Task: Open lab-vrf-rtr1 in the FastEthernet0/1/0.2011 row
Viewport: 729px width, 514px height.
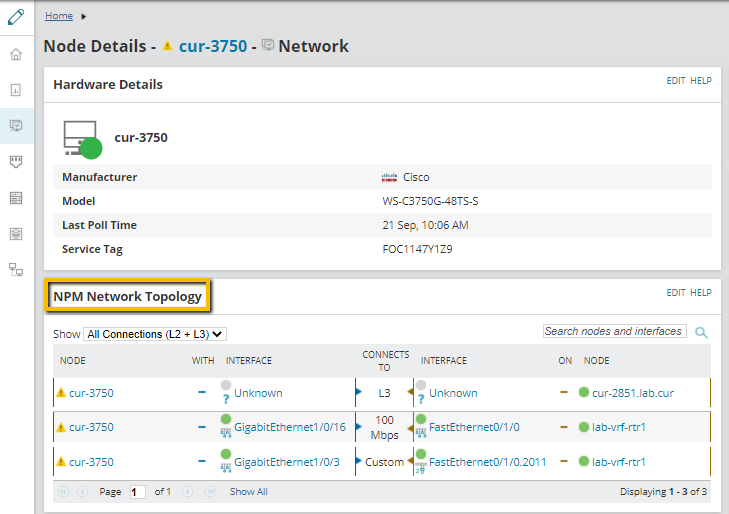Action: (x=618, y=462)
